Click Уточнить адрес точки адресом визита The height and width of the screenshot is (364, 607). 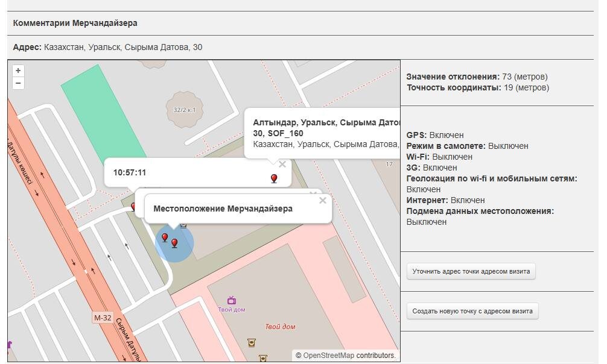pos(471,271)
